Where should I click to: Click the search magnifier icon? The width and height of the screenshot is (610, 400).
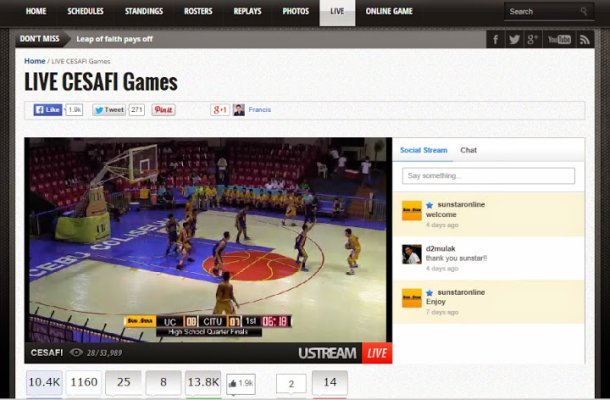pyautogui.click(x=584, y=11)
